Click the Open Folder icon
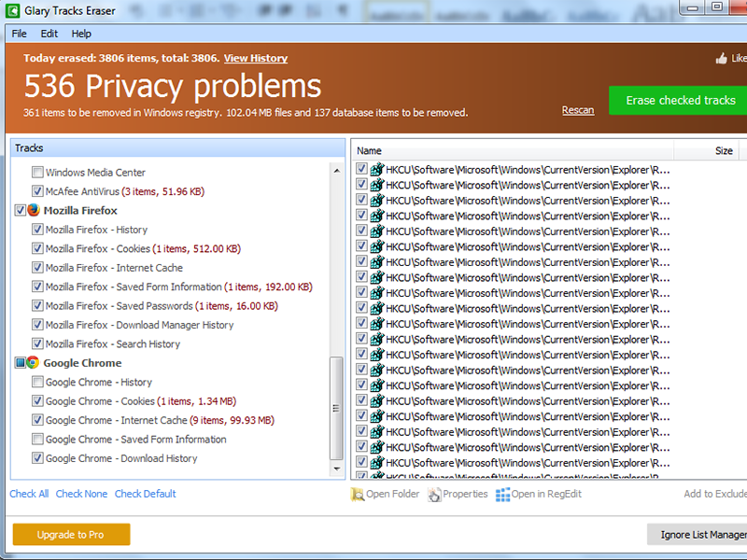Viewport: 747px width, 560px height. [x=358, y=495]
